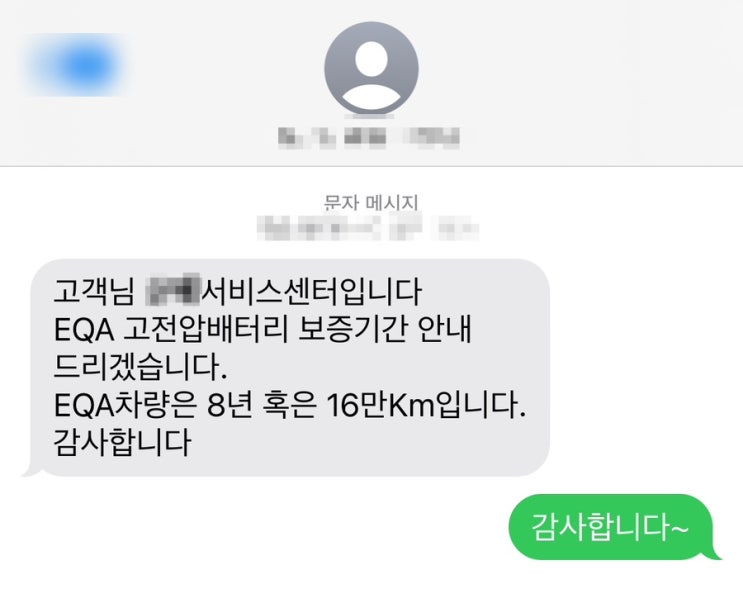Tap the blurred blue back button
The height and width of the screenshot is (608, 743).
(75, 65)
